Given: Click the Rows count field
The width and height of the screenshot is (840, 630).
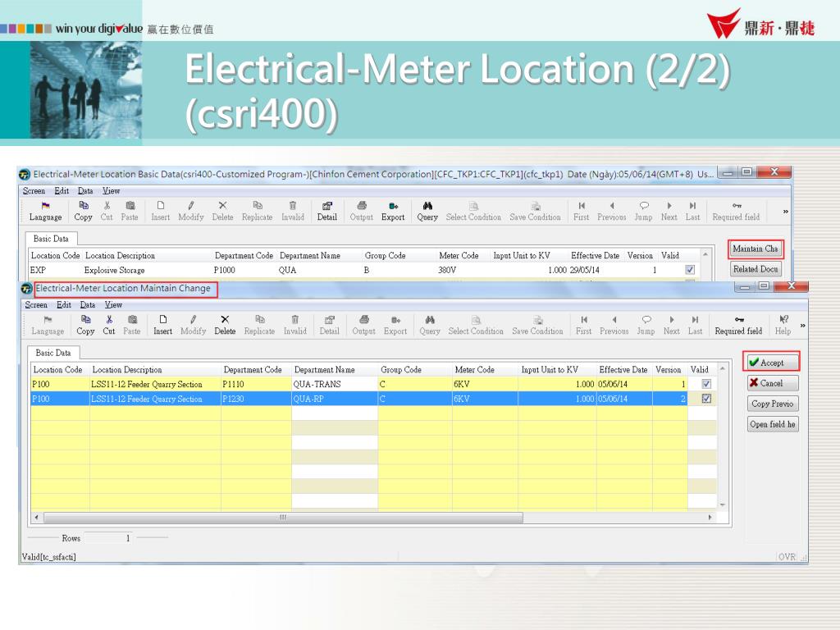Looking at the screenshot, I should pos(109,537).
